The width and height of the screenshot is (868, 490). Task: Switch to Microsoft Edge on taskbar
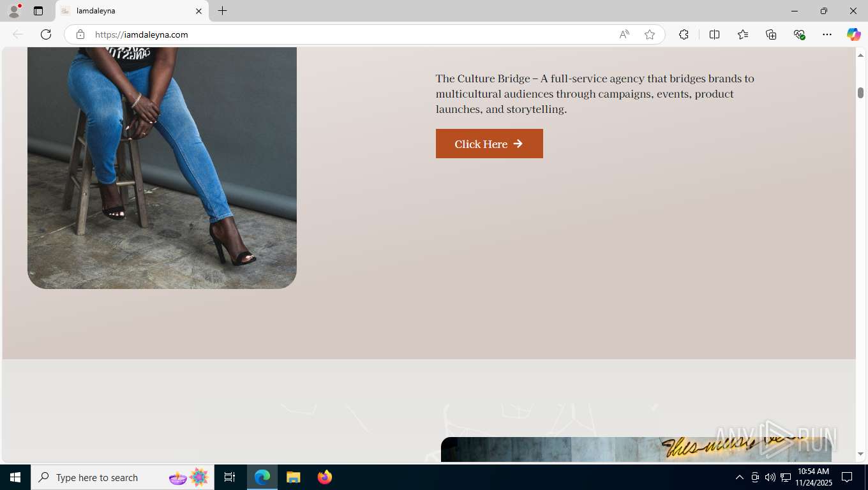click(x=262, y=477)
